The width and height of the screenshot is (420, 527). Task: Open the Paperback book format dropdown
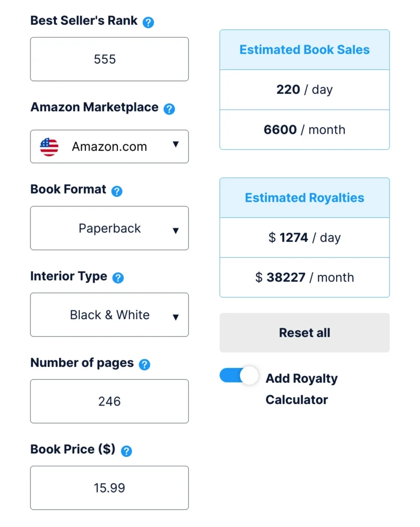click(110, 228)
